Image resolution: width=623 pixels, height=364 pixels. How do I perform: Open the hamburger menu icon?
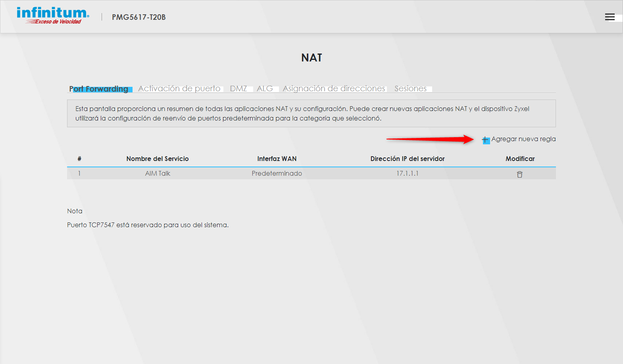(610, 17)
